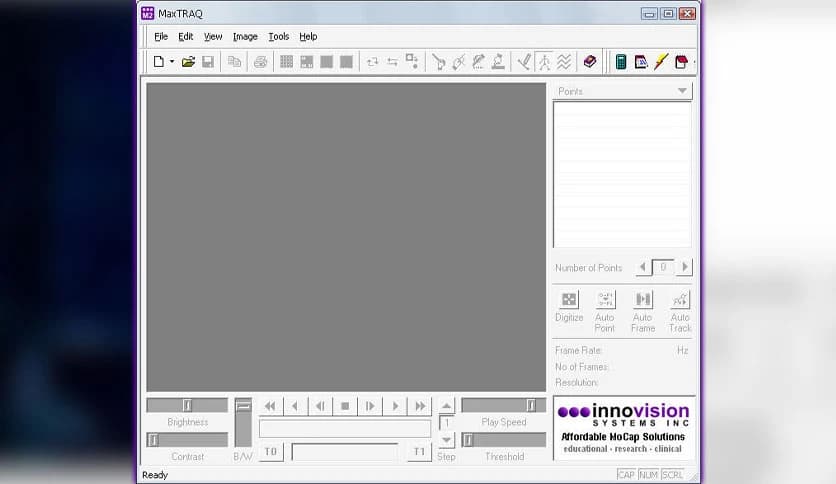
Task: Jump to first frame with rewind button
Action: point(270,406)
